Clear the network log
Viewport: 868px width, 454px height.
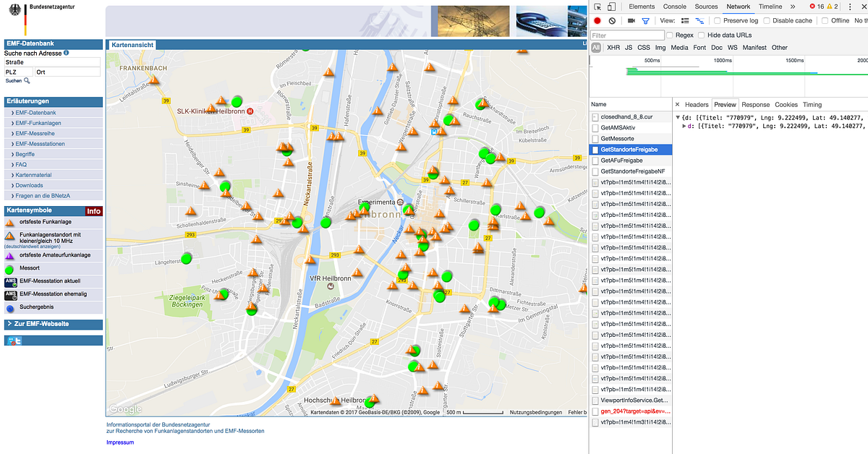[612, 21]
